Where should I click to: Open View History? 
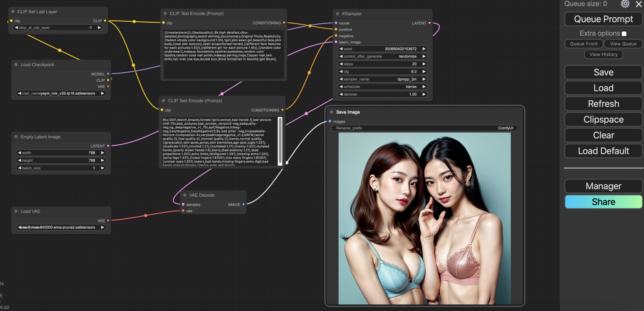(603, 54)
